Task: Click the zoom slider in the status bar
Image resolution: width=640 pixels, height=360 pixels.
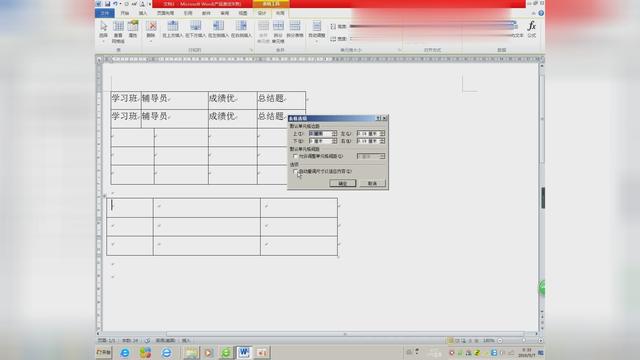Action: click(x=524, y=340)
